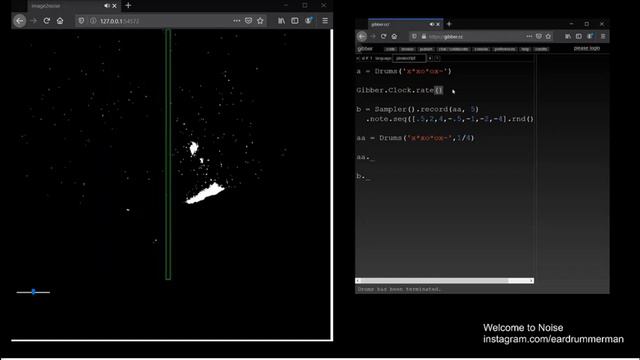Mute the left browser tab audio
This screenshot has width=640, height=360.
coord(107,6)
